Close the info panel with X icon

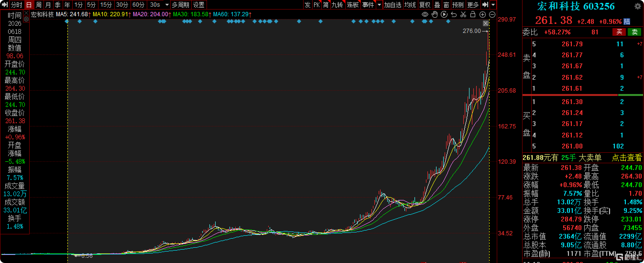(26, 13)
